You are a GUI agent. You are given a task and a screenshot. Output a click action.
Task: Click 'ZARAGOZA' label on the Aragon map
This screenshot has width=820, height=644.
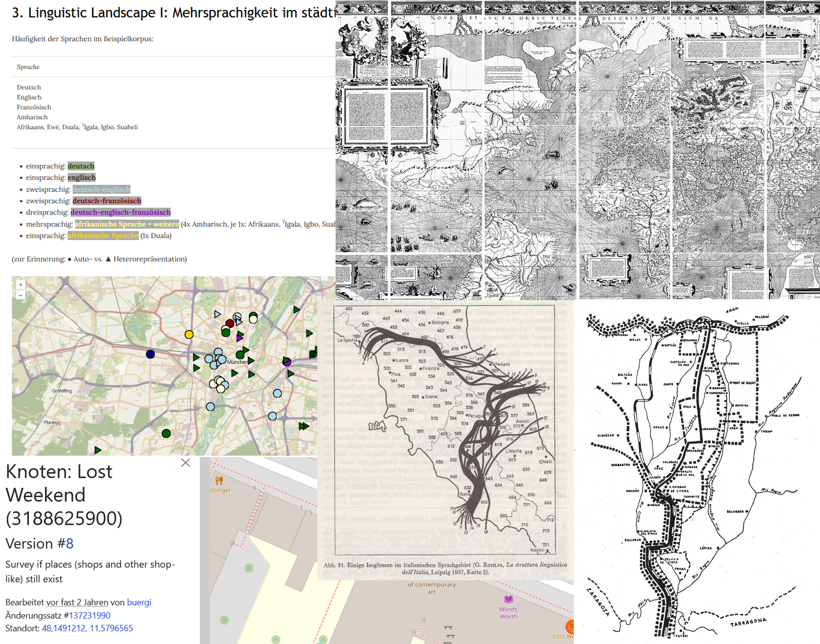pos(598,602)
